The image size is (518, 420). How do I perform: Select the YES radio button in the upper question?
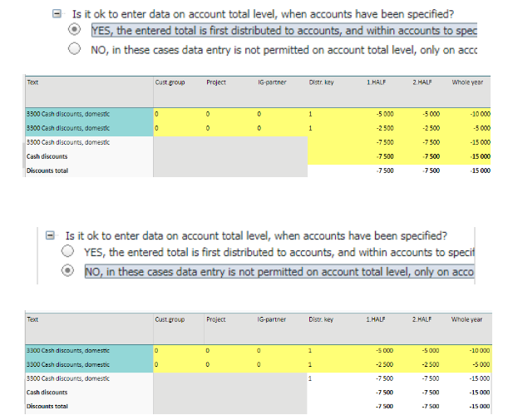tap(74, 29)
